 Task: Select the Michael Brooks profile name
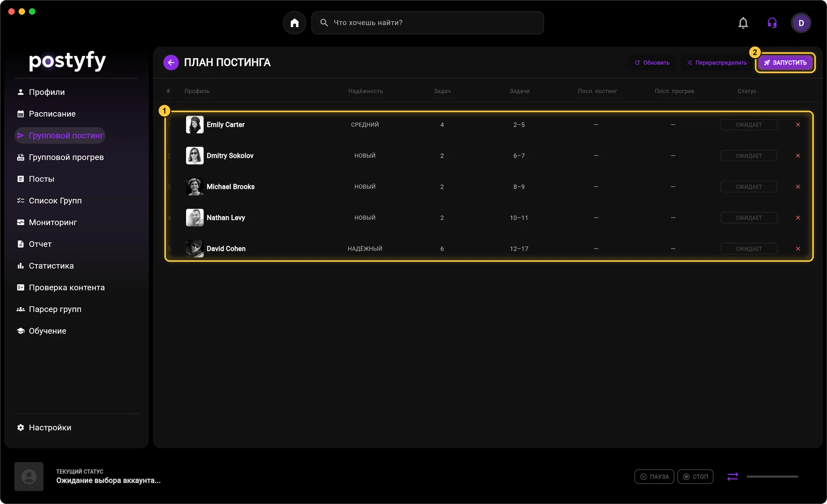pyautogui.click(x=230, y=186)
